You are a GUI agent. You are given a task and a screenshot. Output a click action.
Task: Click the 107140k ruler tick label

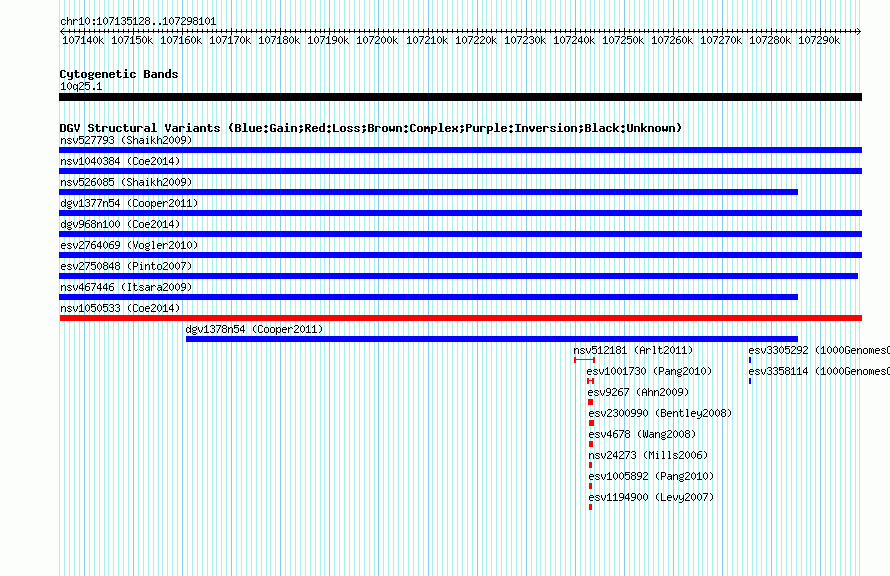[x=83, y=40]
